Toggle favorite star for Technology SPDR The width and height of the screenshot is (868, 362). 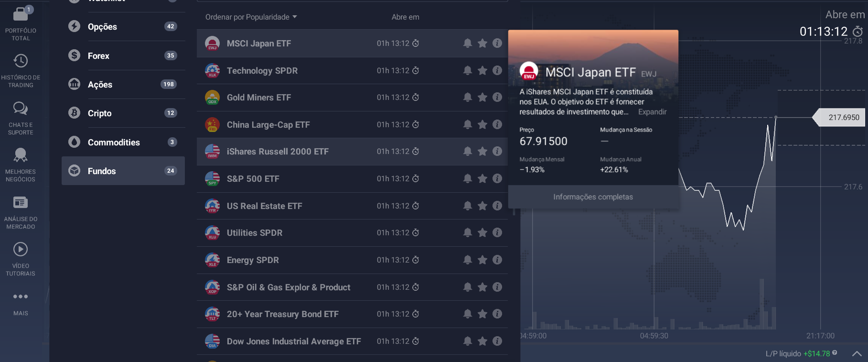(482, 70)
